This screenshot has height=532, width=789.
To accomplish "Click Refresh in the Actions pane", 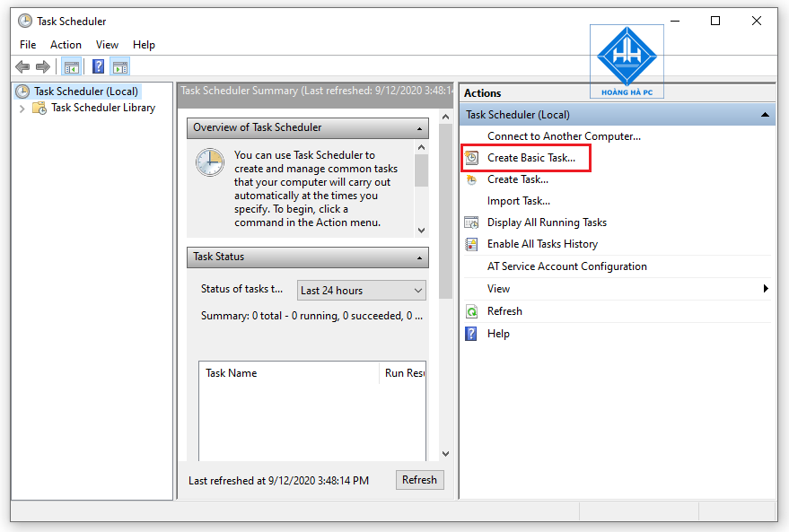I will [504, 311].
